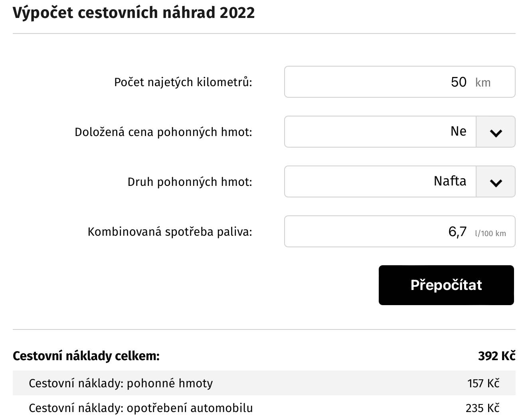Select the Nafta value in the fuel dropdown

pyautogui.click(x=450, y=181)
